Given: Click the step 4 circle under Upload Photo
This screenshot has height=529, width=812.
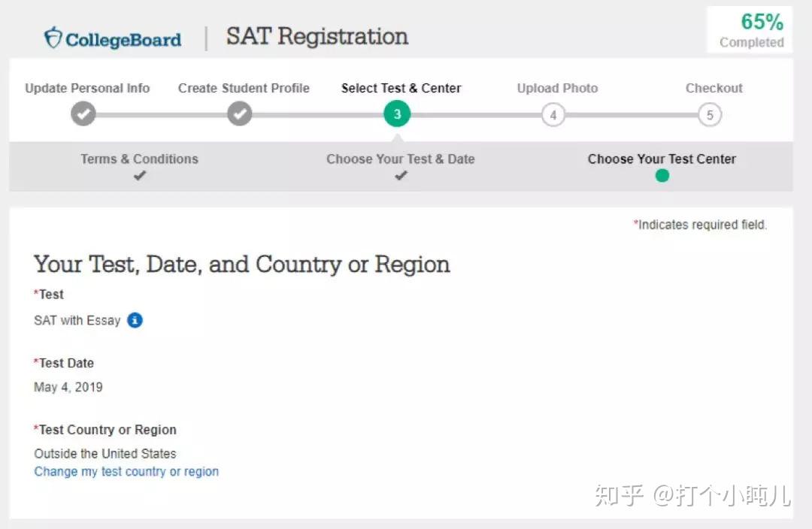Looking at the screenshot, I should pyautogui.click(x=553, y=114).
